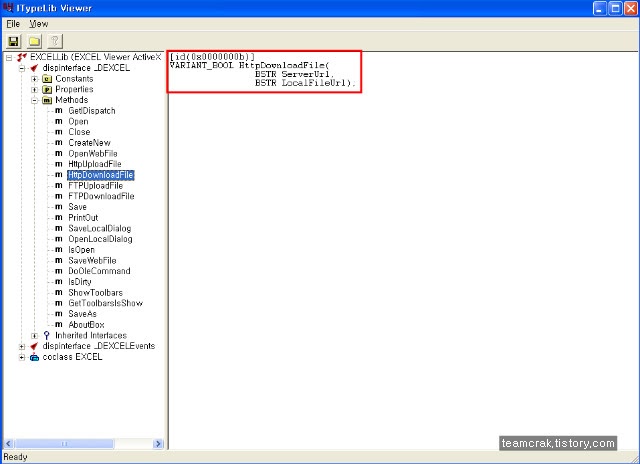Select the dispinterface _DEXCEL tree item
The height and width of the screenshot is (464, 640).
pyautogui.click(x=86, y=68)
